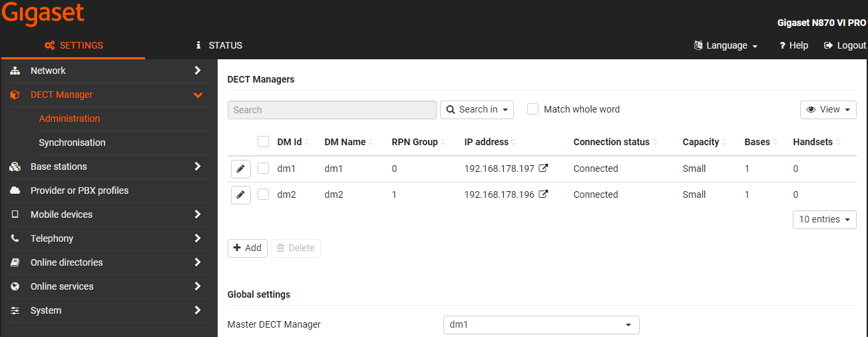The width and height of the screenshot is (868, 337).
Task: Click the Add button
Action: (x=248, y=248)
